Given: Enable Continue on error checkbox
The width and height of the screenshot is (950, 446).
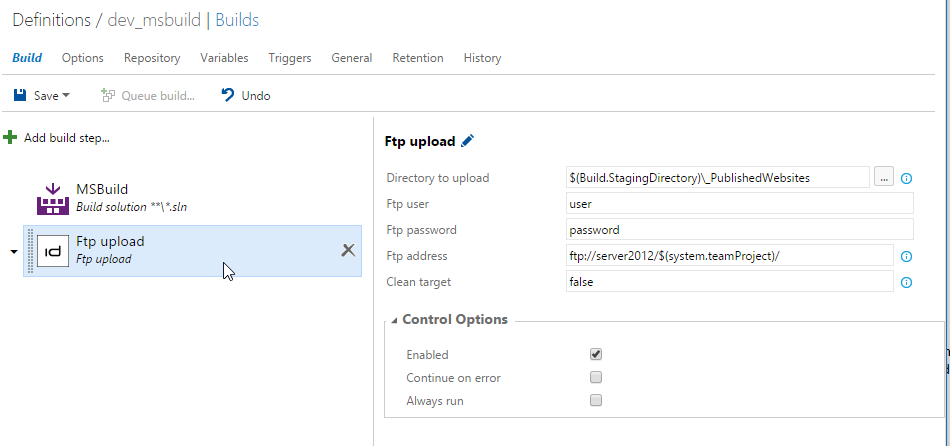Looking at the screenshot, I should pos(596,378).
